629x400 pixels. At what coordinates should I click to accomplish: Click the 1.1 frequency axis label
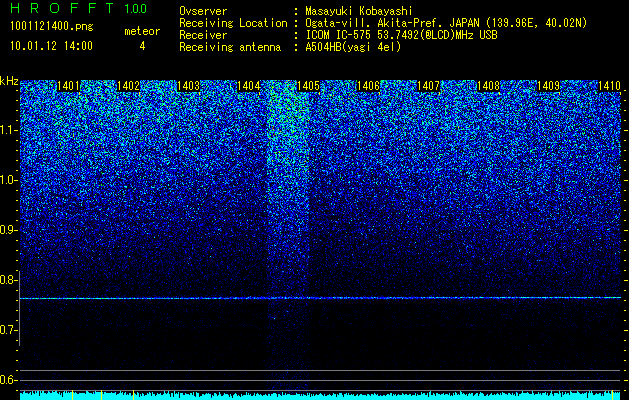pos(8,130)
